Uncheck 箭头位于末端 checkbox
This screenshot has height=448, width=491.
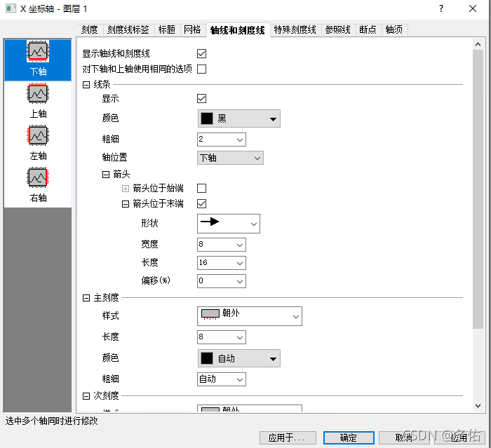point(202,204)
